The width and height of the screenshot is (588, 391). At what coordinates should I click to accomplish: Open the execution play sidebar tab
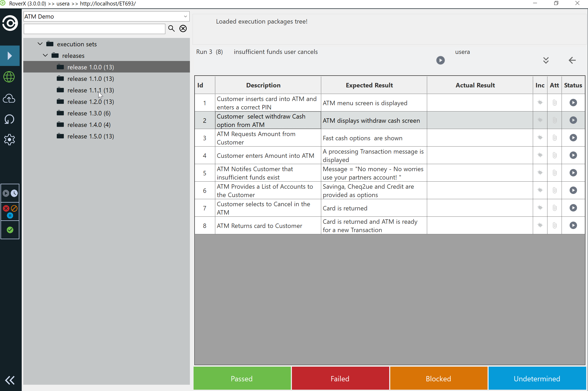click(x=10, y=55)
